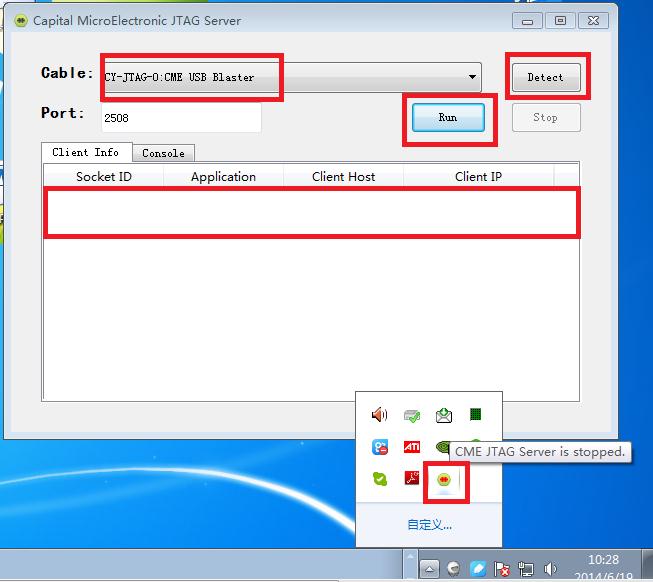Click the Action Center flag icon in taskbar
Image resolution: width=653 pixels, height=582 pixels.
[x=502, y=570]
